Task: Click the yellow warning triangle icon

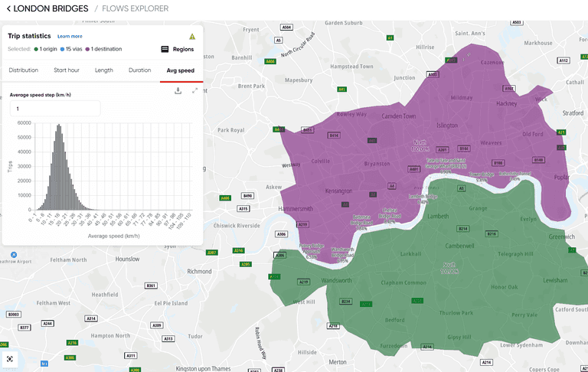Action: click(192, 36)
